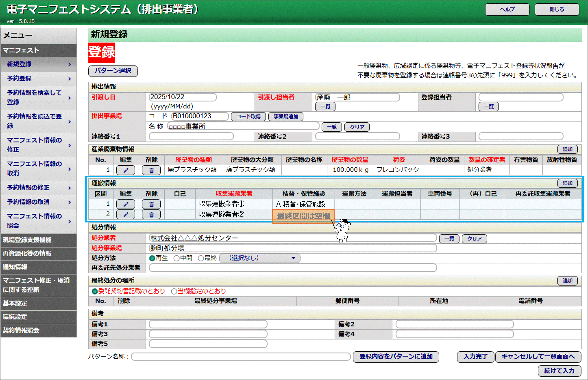588x380 pixels.
Task: Click trash icon for transport section 2
Action: click(x=151, y=214)
